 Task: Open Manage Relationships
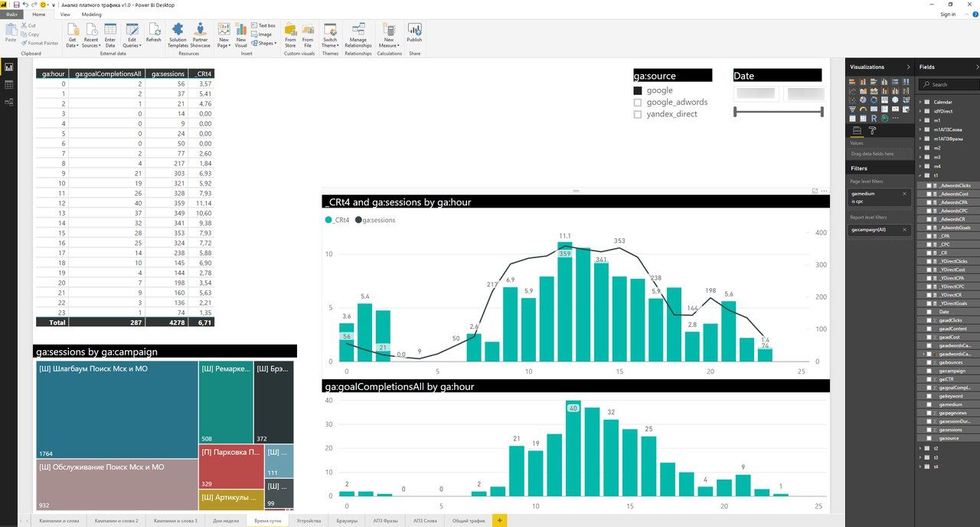coord(358,34)
